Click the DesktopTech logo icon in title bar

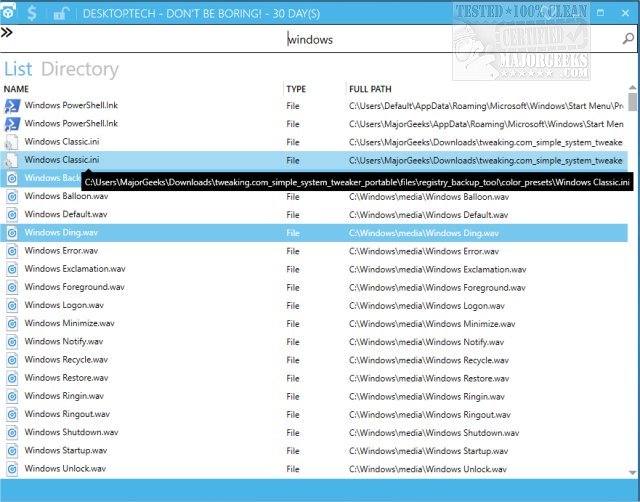(8, 12)
